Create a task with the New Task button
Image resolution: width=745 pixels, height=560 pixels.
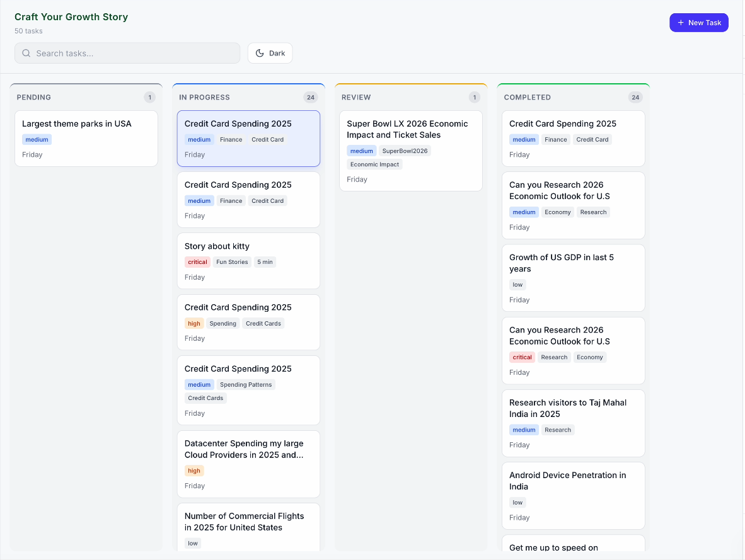[x=699, y=22]
